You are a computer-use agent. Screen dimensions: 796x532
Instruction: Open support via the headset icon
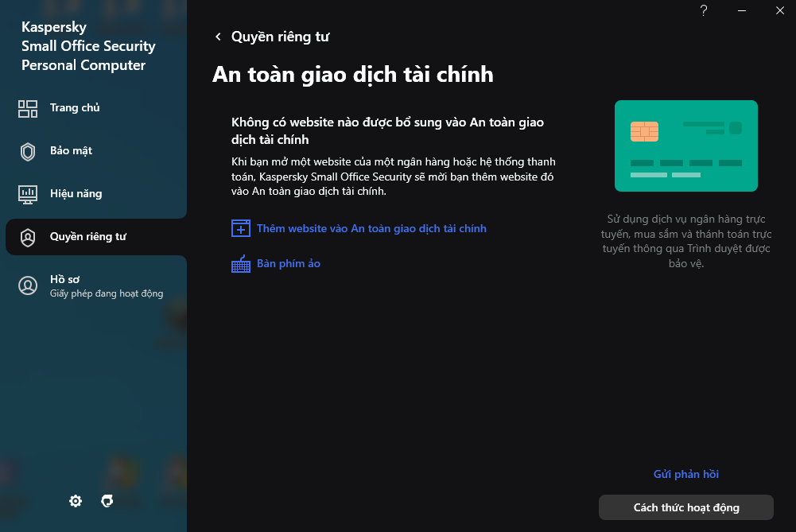[107, 501]
